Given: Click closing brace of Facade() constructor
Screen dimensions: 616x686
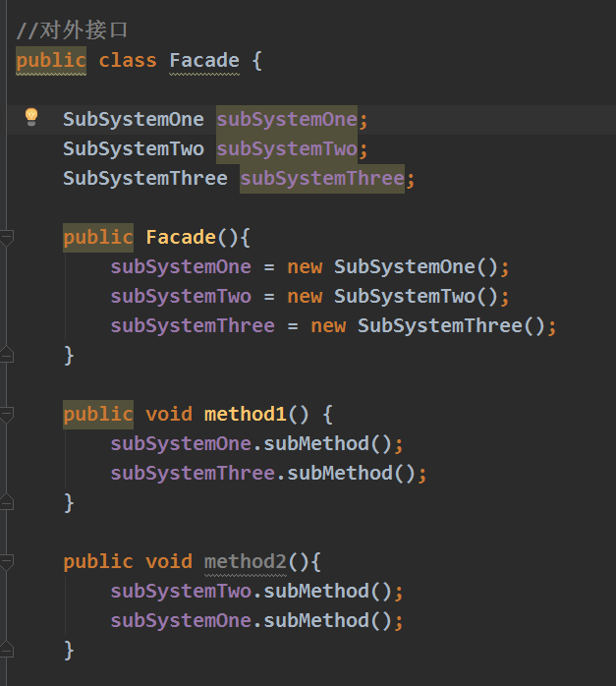Looking at the screenshot, I should [69, 355].
